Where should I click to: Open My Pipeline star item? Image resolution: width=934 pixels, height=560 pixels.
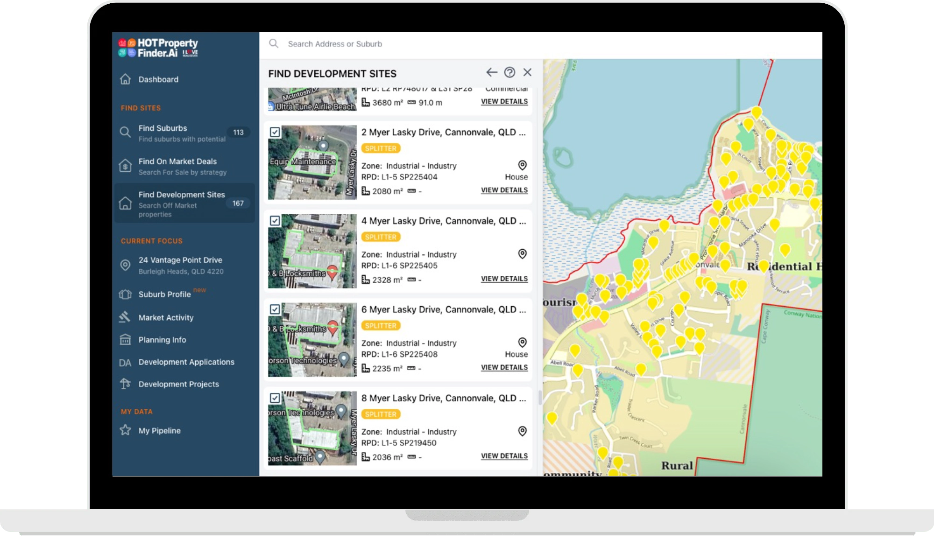pyautogui.click(x=159, y=431)
